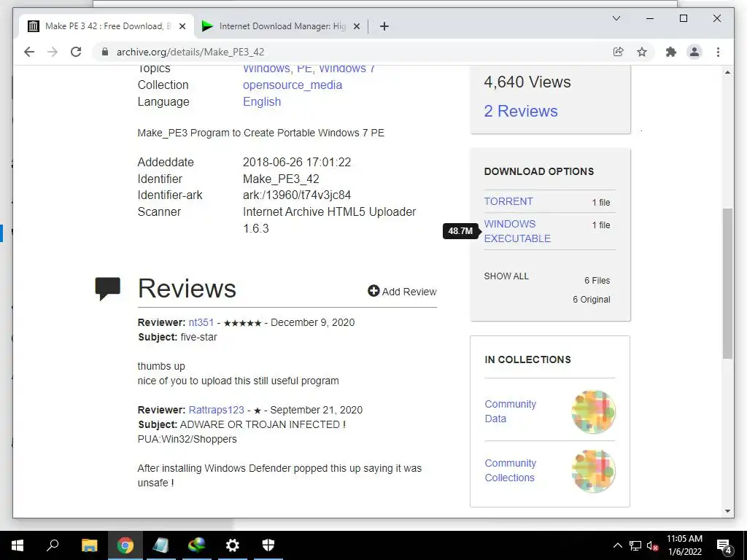Screen dimensions: 747x560
Task: Click the Reviews heading
Action: 187,289
